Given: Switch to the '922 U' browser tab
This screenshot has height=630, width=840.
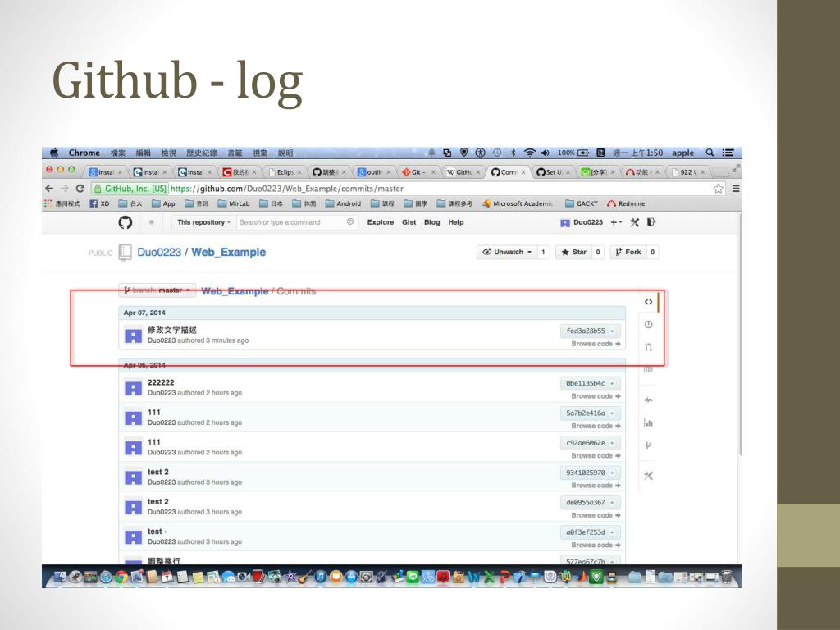Looking at the screenshot, I should pyautogui.click(x=689, y=172).
